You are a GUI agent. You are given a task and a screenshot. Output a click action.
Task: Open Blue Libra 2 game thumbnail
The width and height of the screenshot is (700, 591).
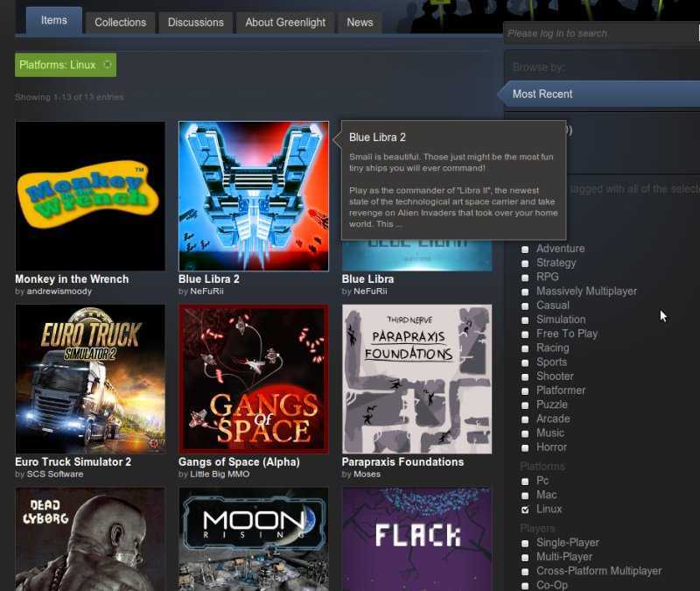pyautogui.click(x=254, y=196)
